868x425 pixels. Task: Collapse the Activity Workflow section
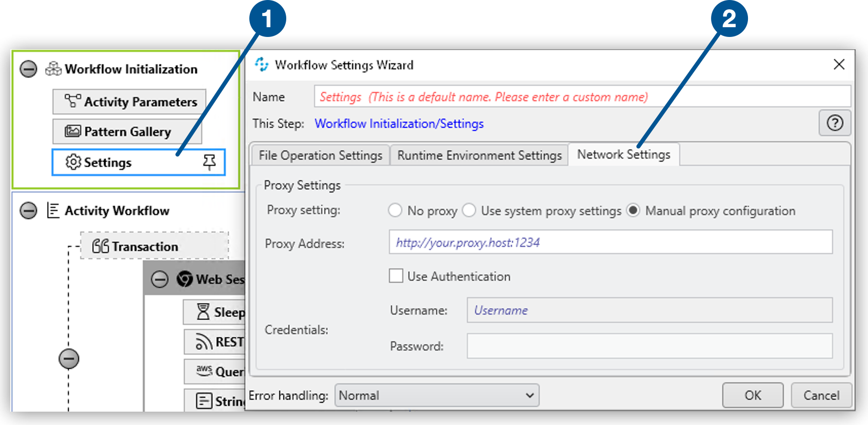(28, 210)
